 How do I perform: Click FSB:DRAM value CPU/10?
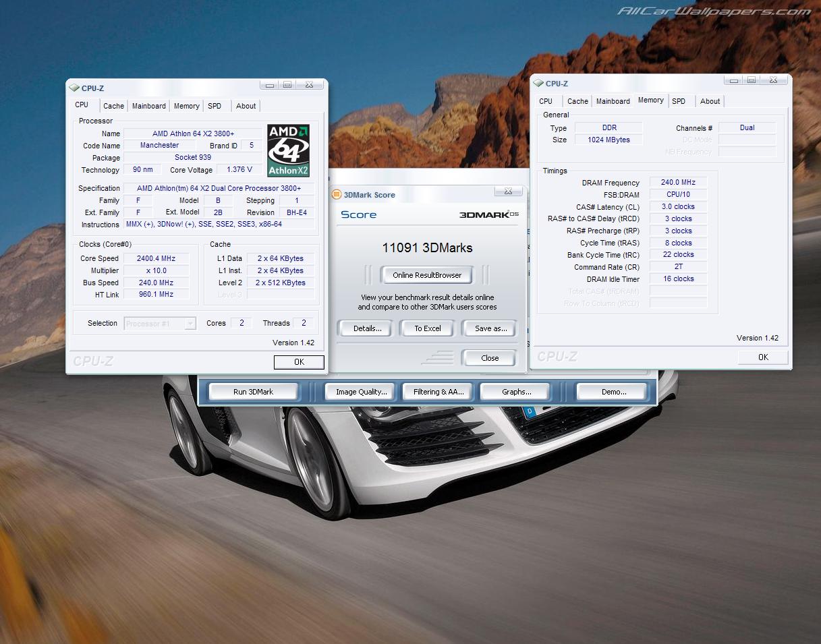pos(678,195)
